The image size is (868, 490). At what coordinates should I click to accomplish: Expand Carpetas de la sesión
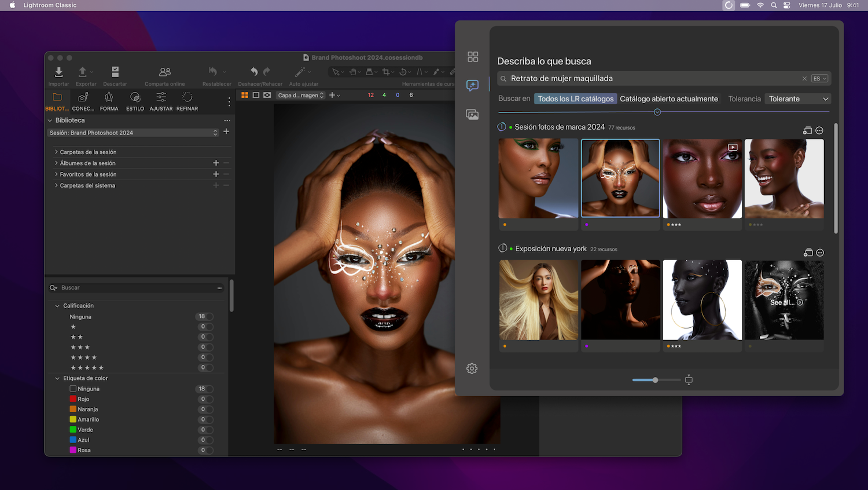[x=56, y=152]
